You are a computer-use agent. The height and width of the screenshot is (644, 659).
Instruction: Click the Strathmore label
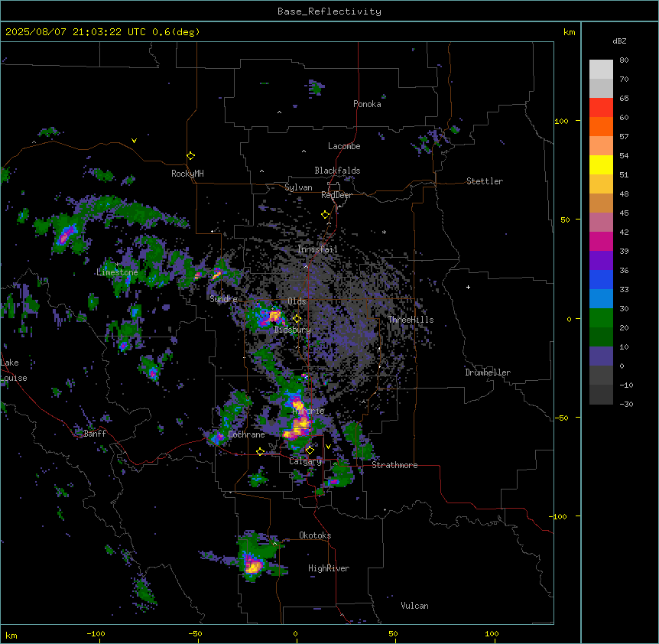[x=394, y=465]
